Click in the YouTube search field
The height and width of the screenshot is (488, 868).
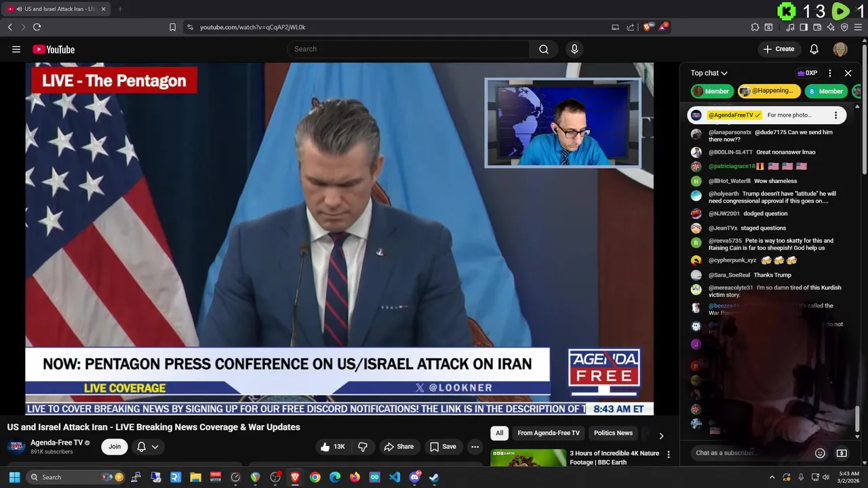pos(408,49)
